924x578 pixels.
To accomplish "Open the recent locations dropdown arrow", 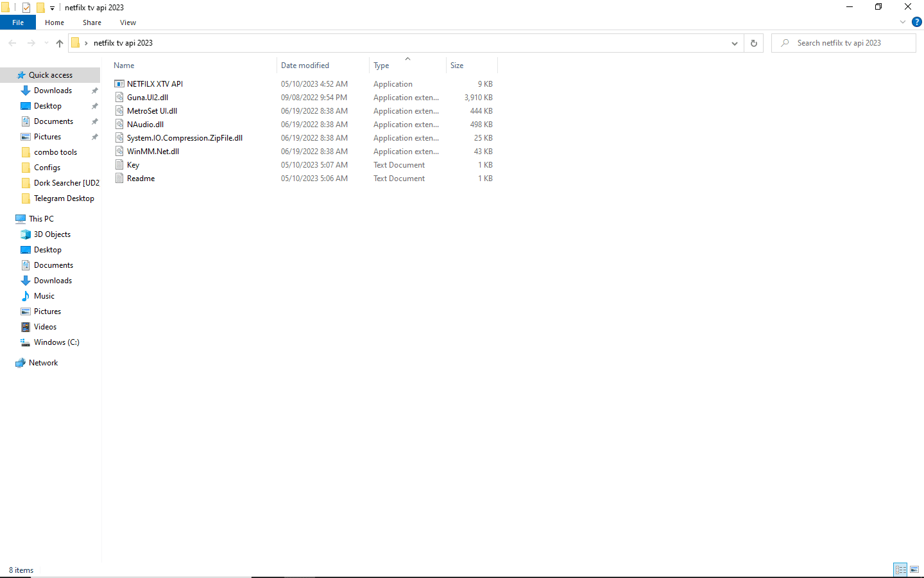I will tap(46, 43).
